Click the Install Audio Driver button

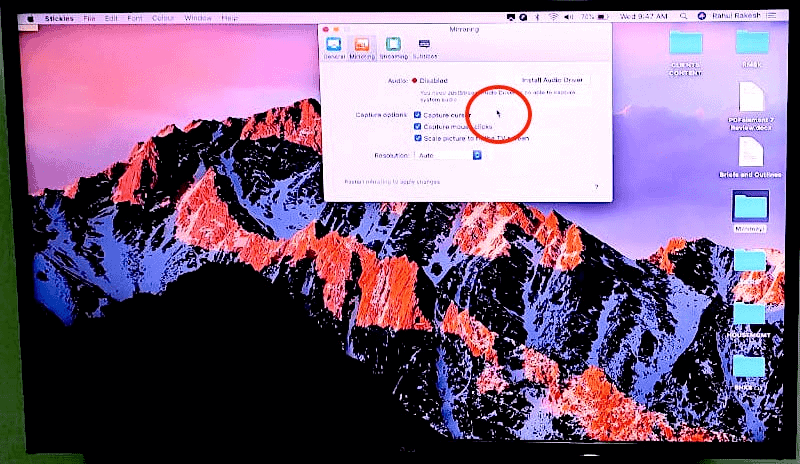(x=553, y=80)
